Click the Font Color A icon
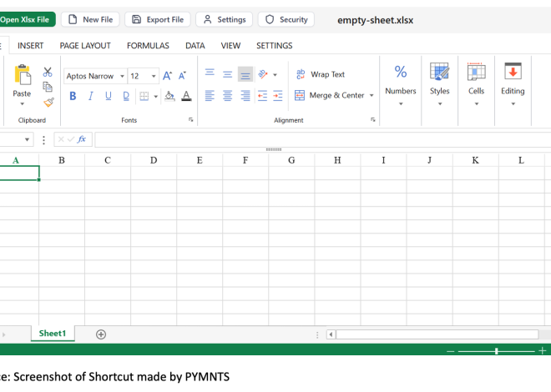 (x=186, y=96)
